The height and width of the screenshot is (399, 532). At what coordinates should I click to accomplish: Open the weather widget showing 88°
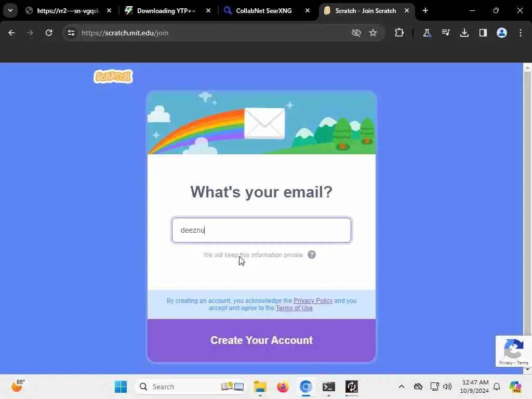[x=18, y=387]
